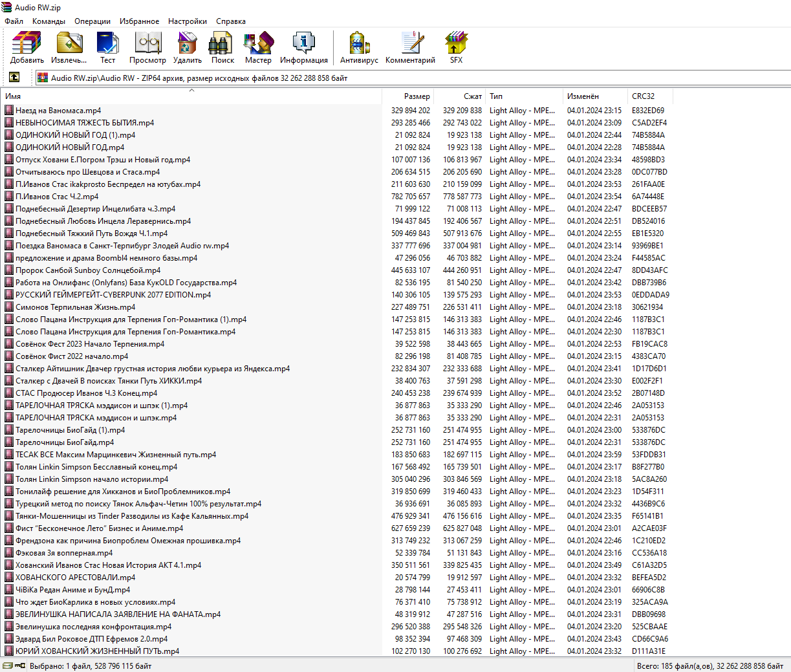This screenshot has height=672, width=791.
Task: Open the Комментарий (Comment) tool
Action: (410, 47)
